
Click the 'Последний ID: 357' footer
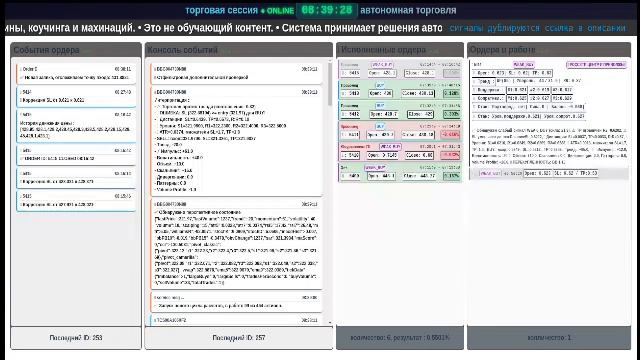click(239, 338)
